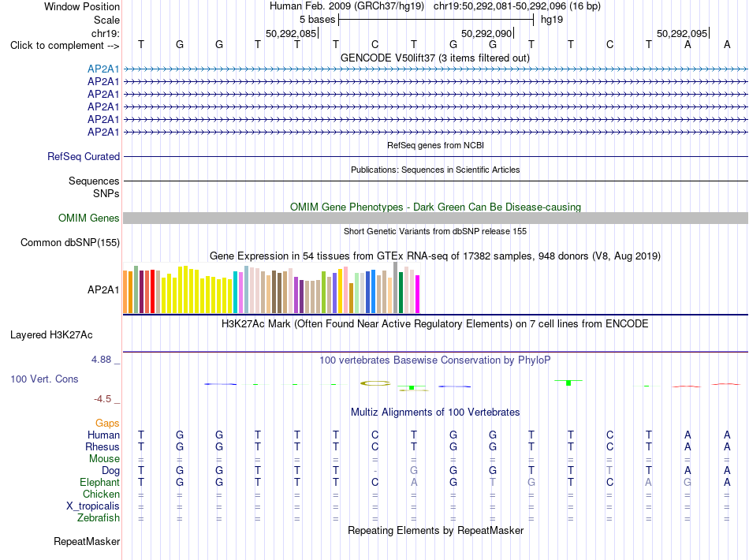This screenshot has height=560, width=749.
Task: Select the light-blue highlighted AP2A1 transcript label
Action: pos(103,69)
